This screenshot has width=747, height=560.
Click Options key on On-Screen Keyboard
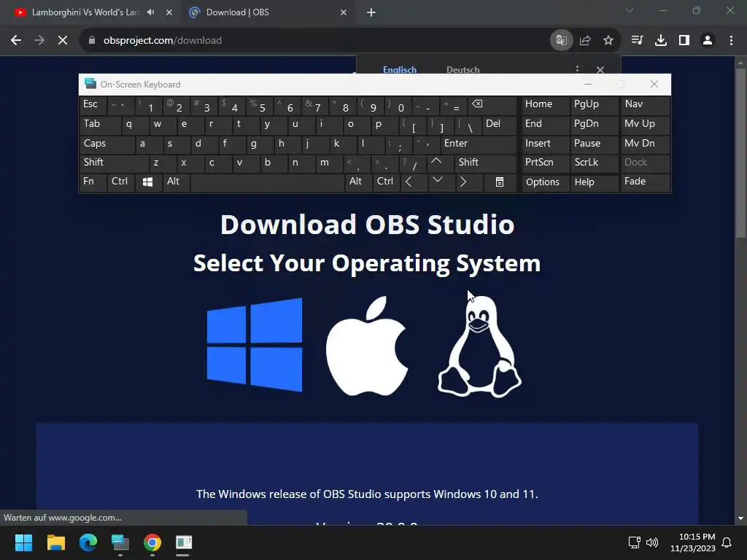(x=544, y=182)
